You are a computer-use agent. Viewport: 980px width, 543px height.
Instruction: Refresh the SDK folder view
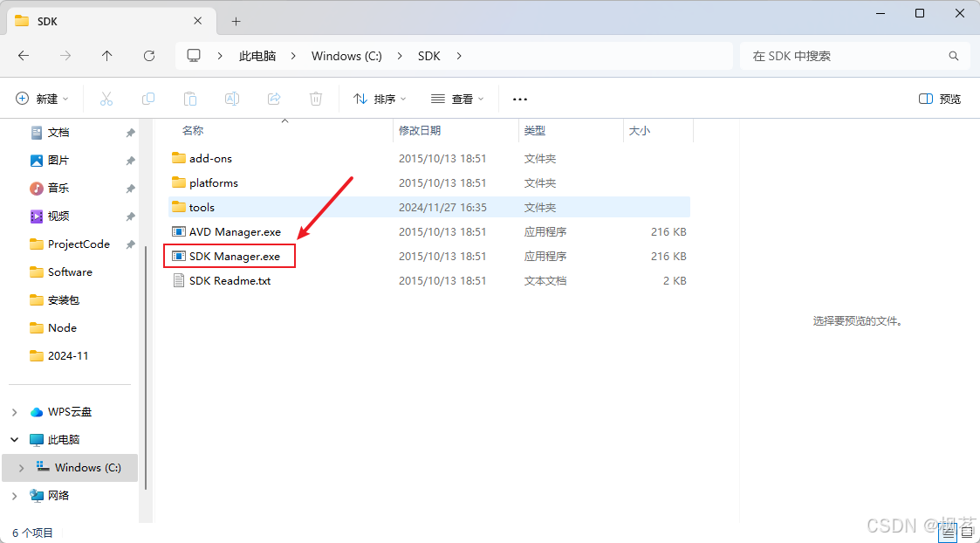[148, 56]
